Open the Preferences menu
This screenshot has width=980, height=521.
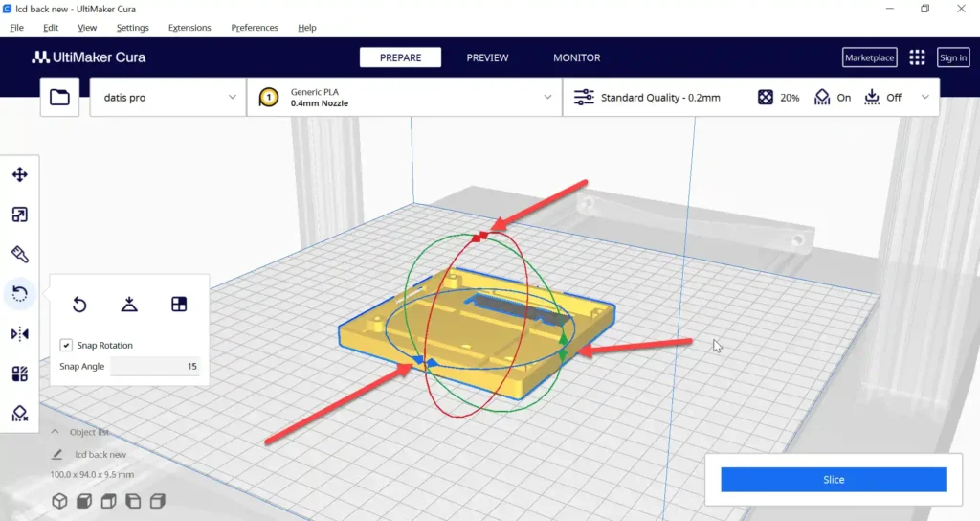(x=255, y=28)
